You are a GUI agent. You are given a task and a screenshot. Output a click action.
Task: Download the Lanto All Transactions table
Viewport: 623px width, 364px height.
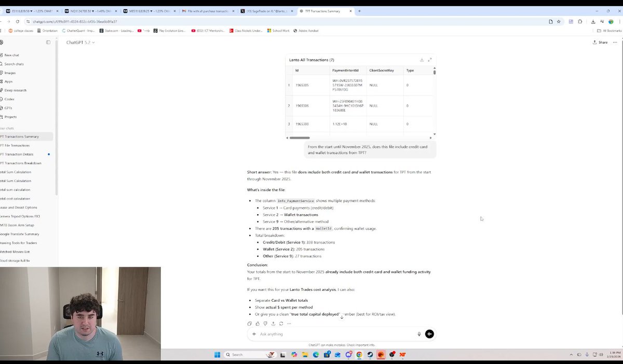pyautogui.click(x=422, y=60)
